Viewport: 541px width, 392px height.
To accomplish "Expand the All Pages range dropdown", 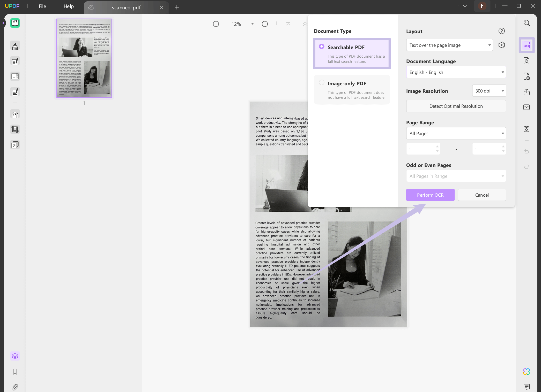I will 456,133.
